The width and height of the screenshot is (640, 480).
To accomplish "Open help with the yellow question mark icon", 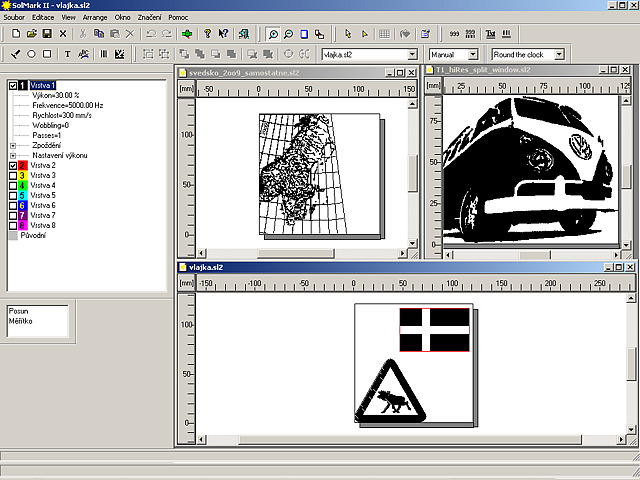I will pyautogui.click(x=207, y=33).
